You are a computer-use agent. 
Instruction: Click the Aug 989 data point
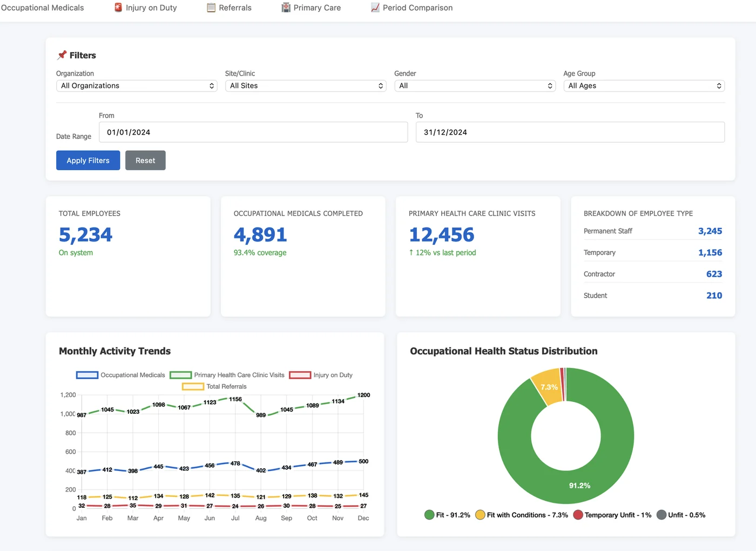click(x=261, y=415)
